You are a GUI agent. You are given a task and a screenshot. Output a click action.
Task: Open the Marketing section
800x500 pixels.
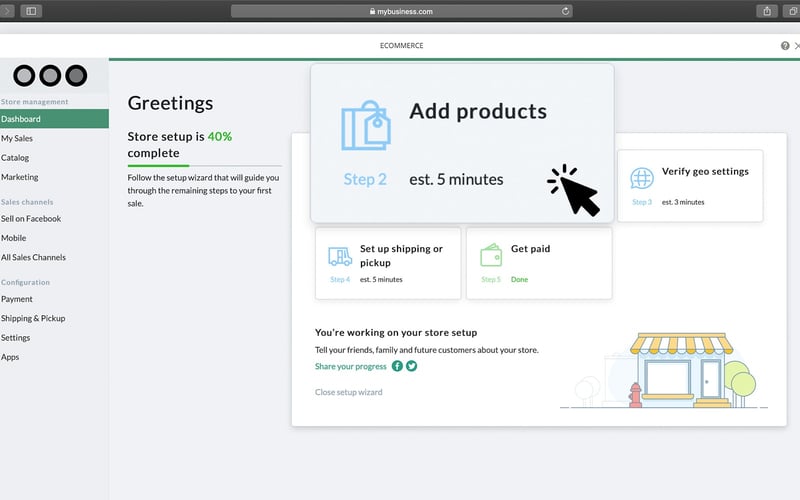point(19,177)
